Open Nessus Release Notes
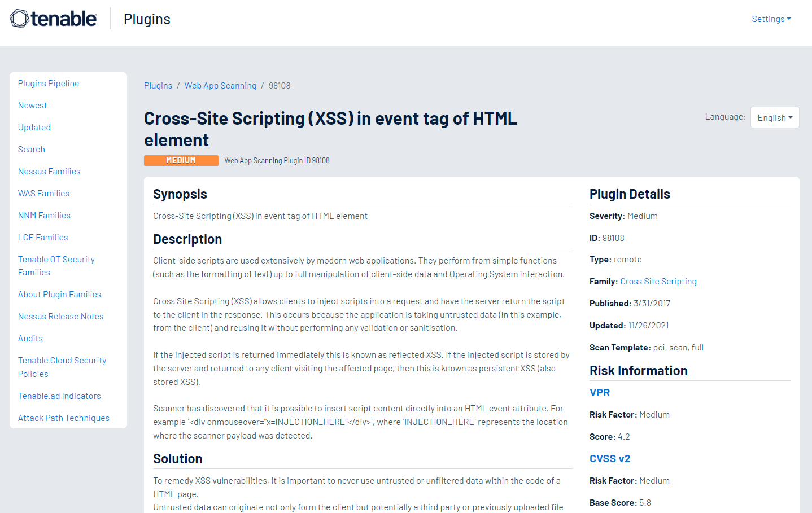 (61, 317)
